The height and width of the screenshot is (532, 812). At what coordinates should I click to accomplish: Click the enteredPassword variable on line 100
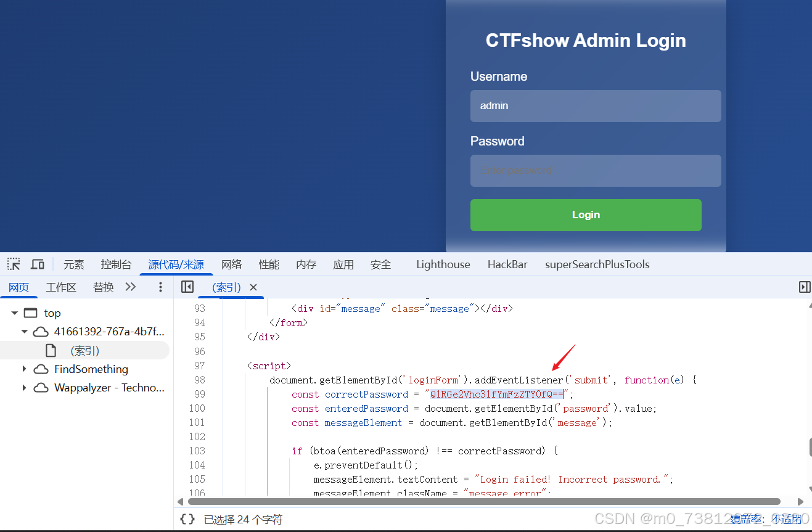367,409
